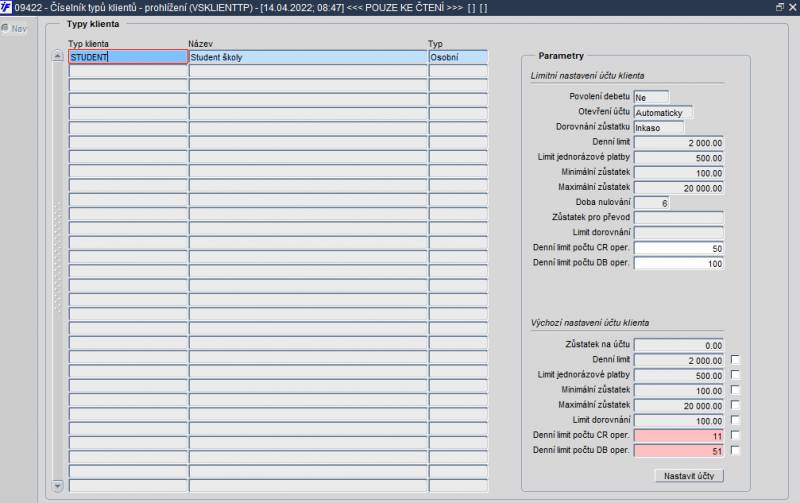Click Maximální zůstatek field in výchozí nastavení
Image resolution: width=800 pixels, height=503 pixels.
click(x=679, y=406)
